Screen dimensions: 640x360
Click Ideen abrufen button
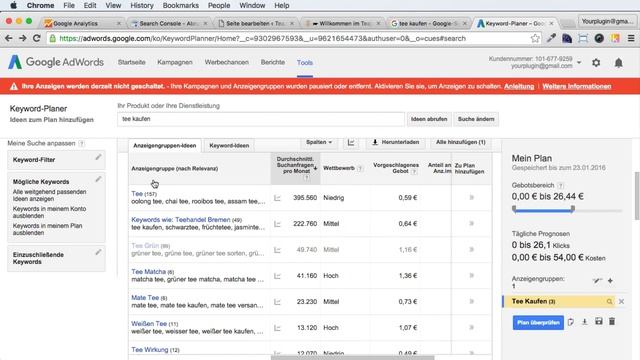[429, 119]
